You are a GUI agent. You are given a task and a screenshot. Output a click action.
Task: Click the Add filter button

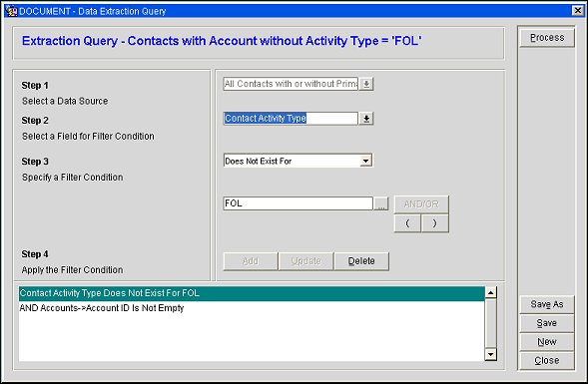tap(251, 261)
